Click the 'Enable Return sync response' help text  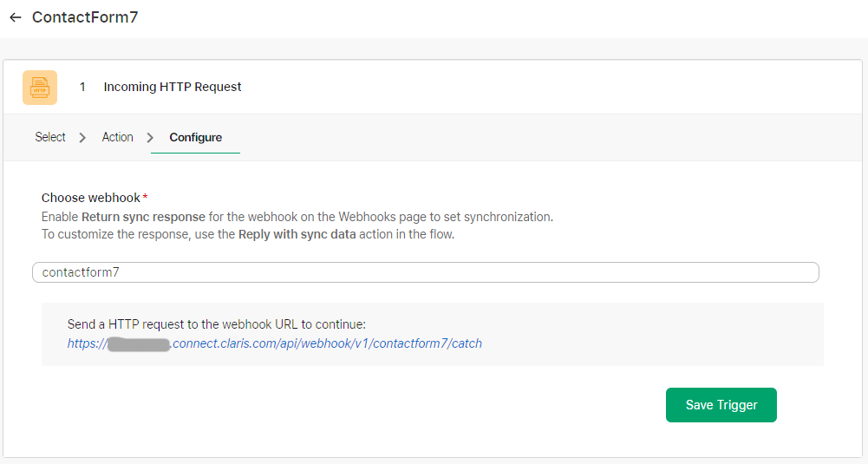click(x=297, y=217)
